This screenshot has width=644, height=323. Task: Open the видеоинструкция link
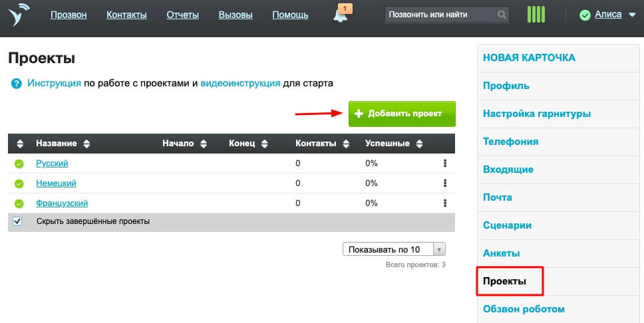(x=240, y=83)
